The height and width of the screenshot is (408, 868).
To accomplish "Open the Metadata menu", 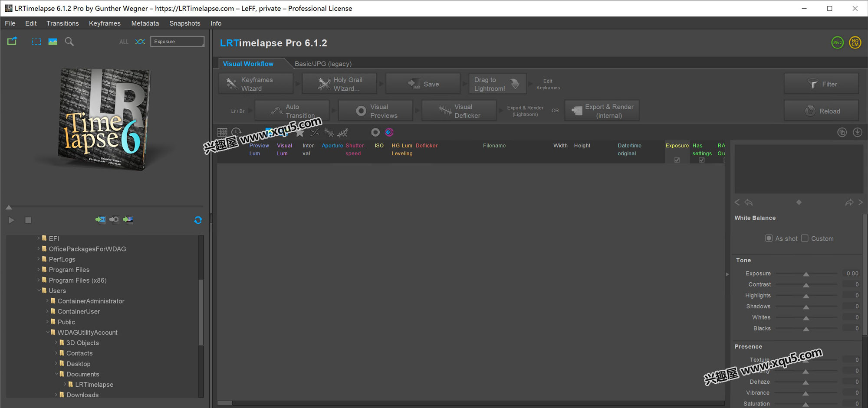I will tap(145, 23).
